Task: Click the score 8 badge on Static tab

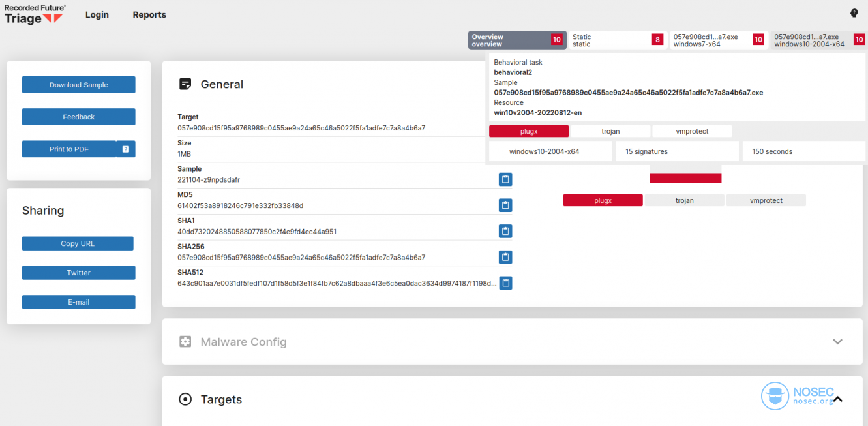Action: (657, 40)
